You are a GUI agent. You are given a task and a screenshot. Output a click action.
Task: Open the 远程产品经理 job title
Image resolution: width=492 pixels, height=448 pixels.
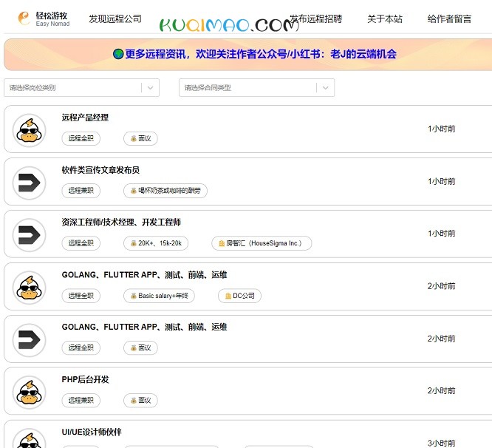coord(85,118)
